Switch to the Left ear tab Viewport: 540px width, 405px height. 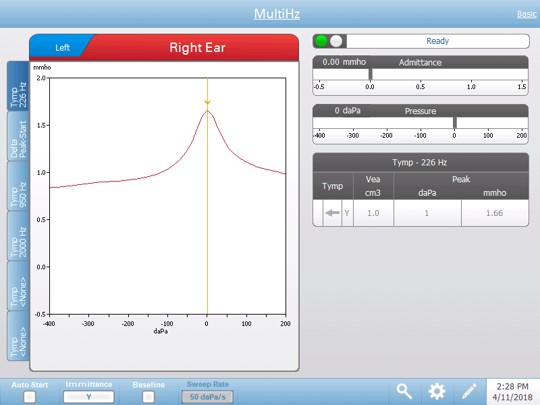[x=62, y=48]
